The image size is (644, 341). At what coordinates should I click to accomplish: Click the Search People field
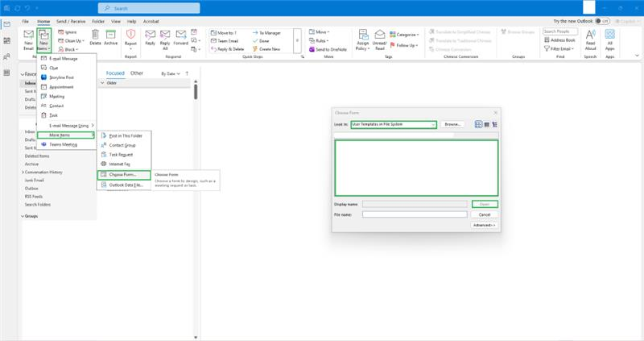[x=560, y=31]
